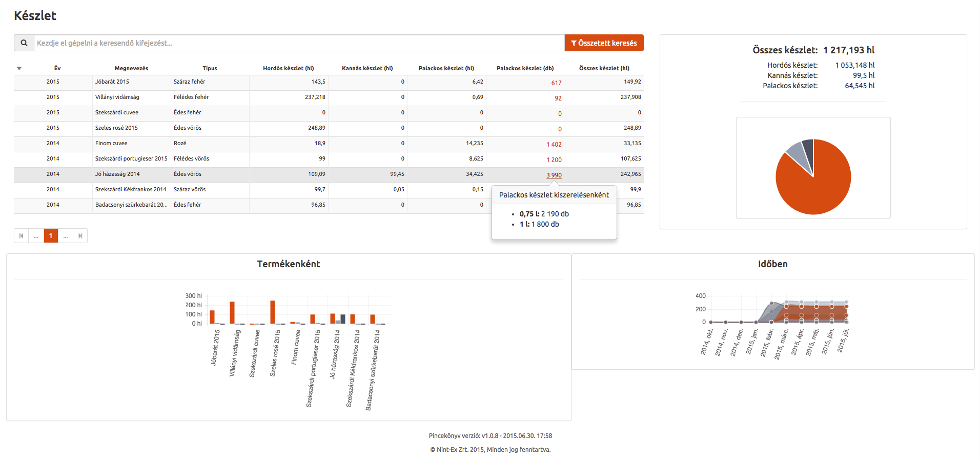This screenshot has height=459, width=980.
Task: Select Szekszárdi Kékfrankos 2014 row name
Action: tap(131, 189)
